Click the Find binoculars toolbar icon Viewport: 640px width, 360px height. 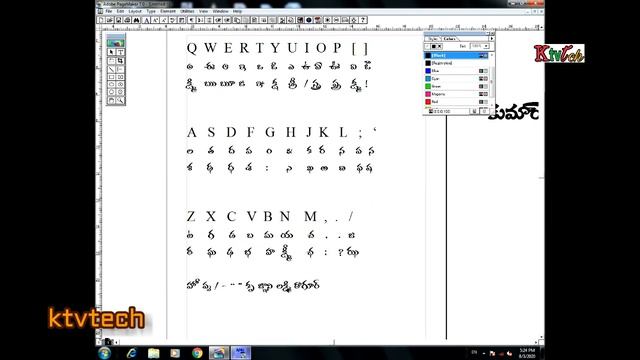(x=136, y=20)
